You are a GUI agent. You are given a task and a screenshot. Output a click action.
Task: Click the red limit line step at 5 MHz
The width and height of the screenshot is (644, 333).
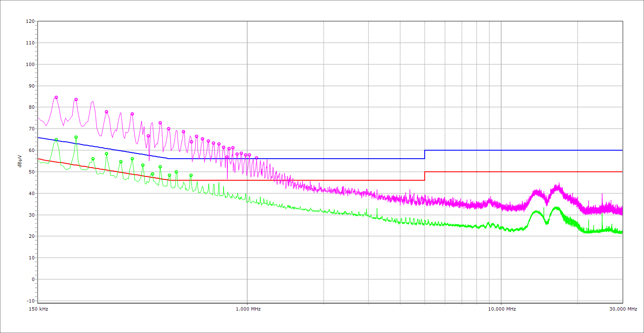[x=425, y=176]
